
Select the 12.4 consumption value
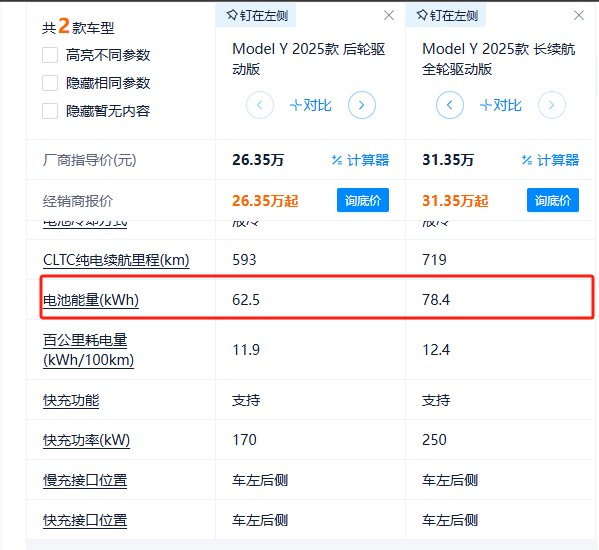click(436, 350)
